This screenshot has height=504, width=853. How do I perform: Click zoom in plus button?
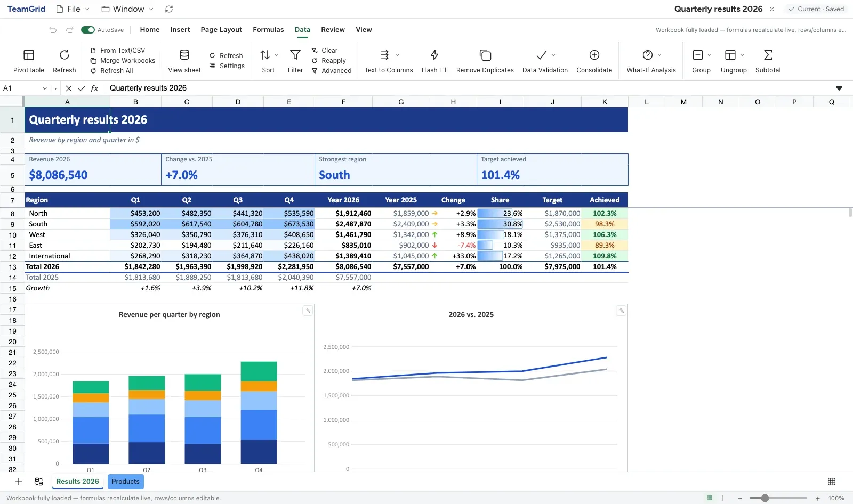coord(818,498)
